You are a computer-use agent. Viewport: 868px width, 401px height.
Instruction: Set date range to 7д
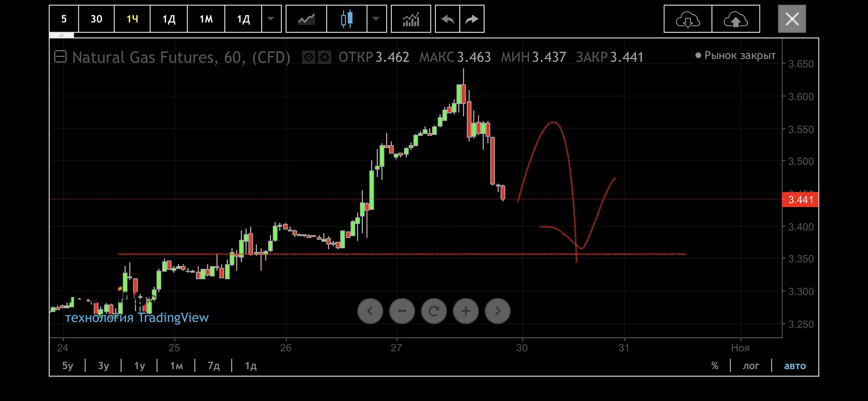(x=214, y=365)
